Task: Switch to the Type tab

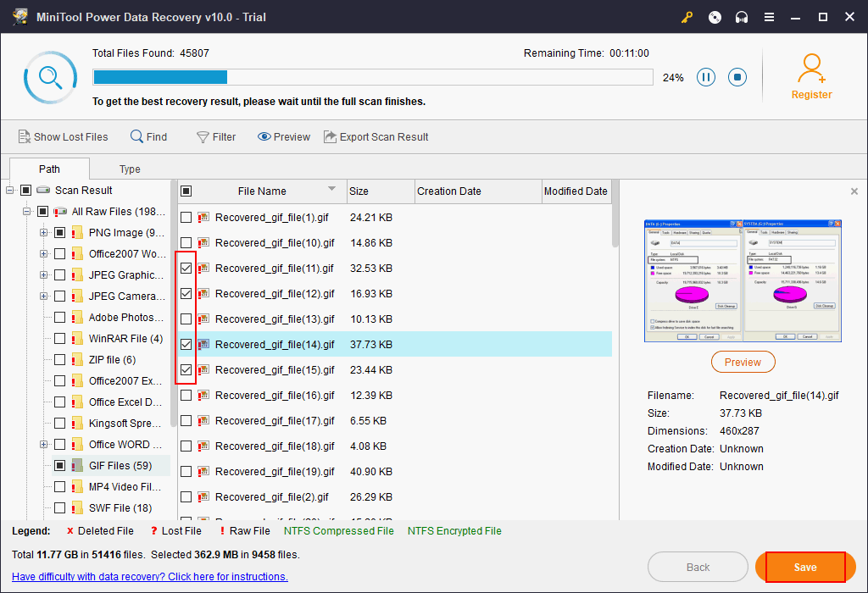Action: (x=130, y=169)
